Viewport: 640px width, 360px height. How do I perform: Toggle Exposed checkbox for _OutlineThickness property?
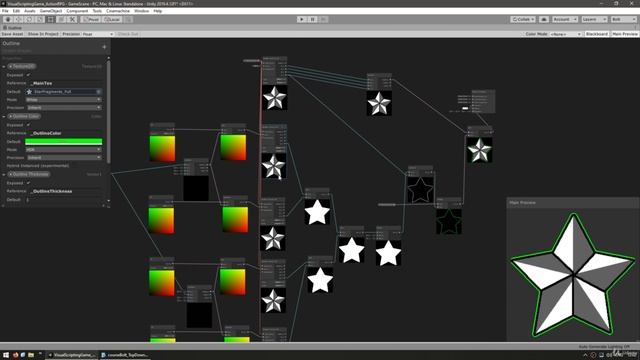[28, 183]
